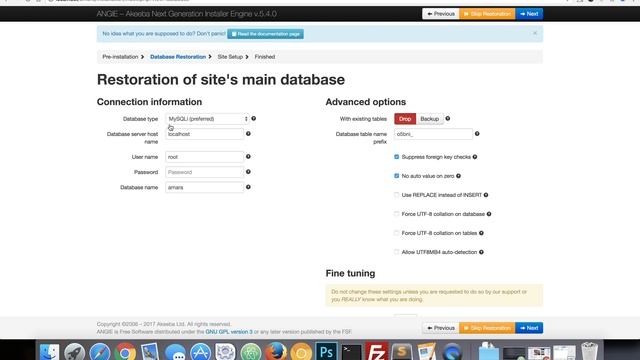Click the top Next button

click(529, 14)
